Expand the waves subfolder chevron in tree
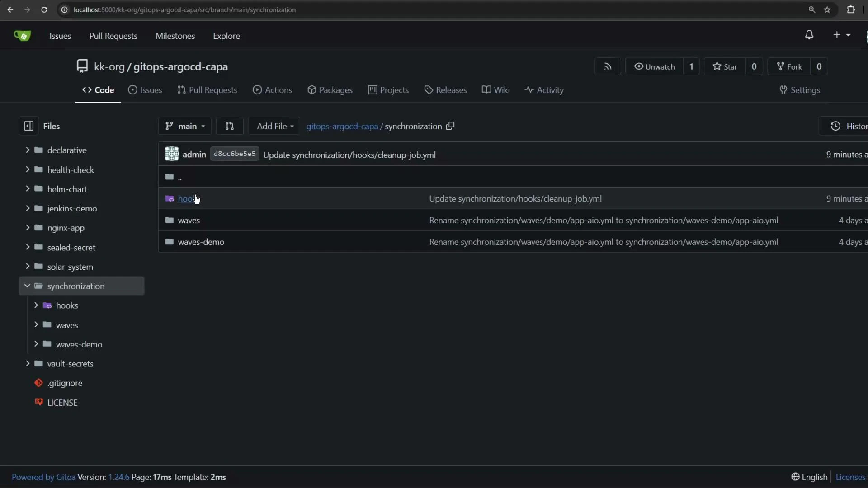868x488 pixels. click(x=36, y=325)
